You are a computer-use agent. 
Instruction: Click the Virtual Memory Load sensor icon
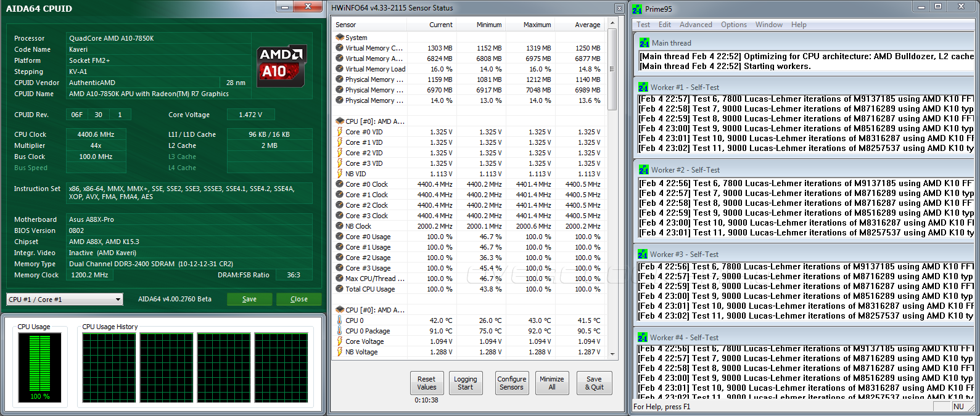click(x=339, y=69)
